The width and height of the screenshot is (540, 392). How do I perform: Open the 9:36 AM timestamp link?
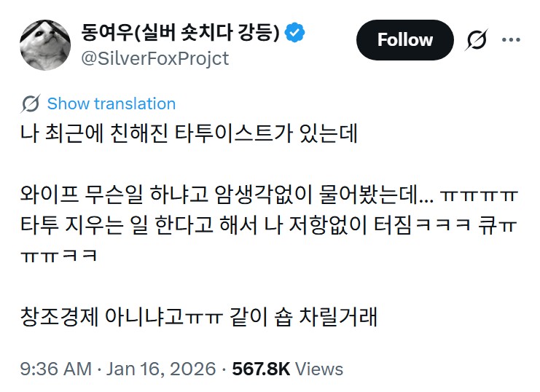coord(55,369)
